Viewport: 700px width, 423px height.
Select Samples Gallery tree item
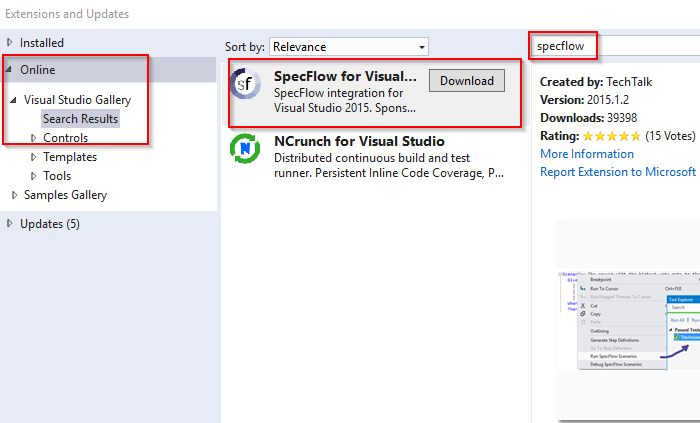[x=66, y=195]
